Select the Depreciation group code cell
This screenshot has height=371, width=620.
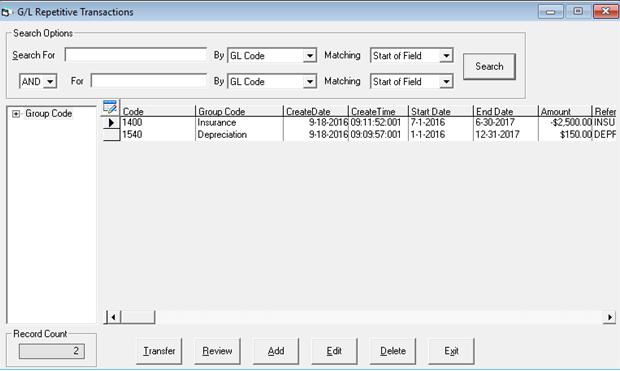[x=239, y=134]
